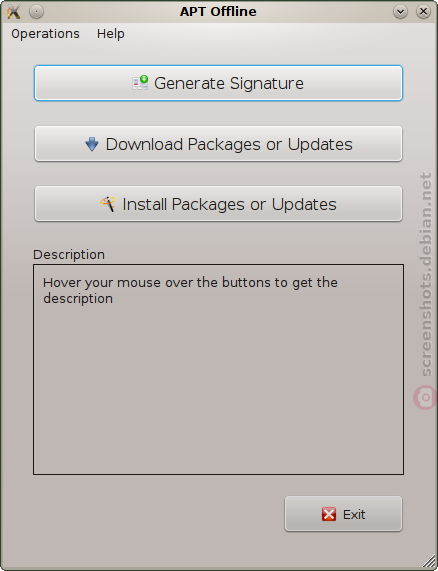Select the Download Packages or Updates text
This screenshot has width=438, height=571.
[229, 145]
